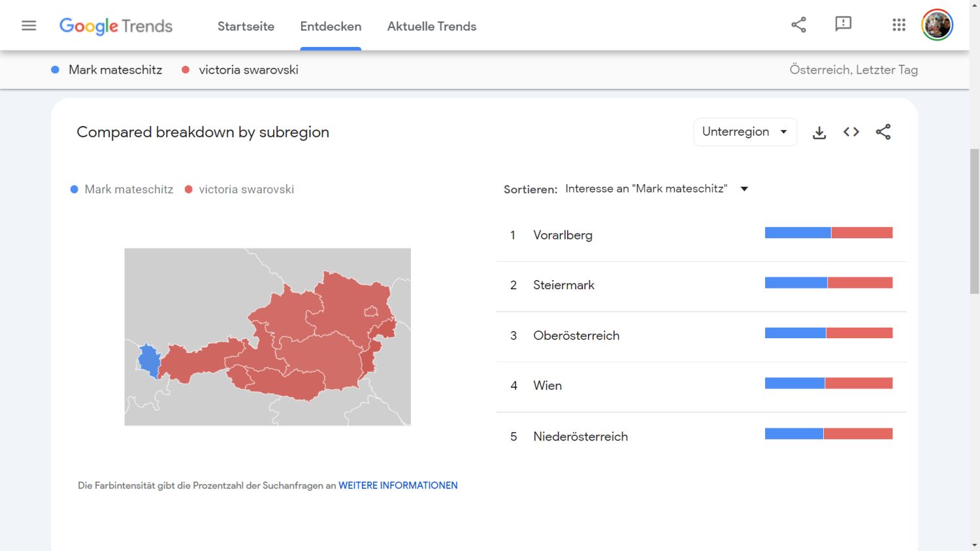Go to the Startseite tab

coord(246,26)
